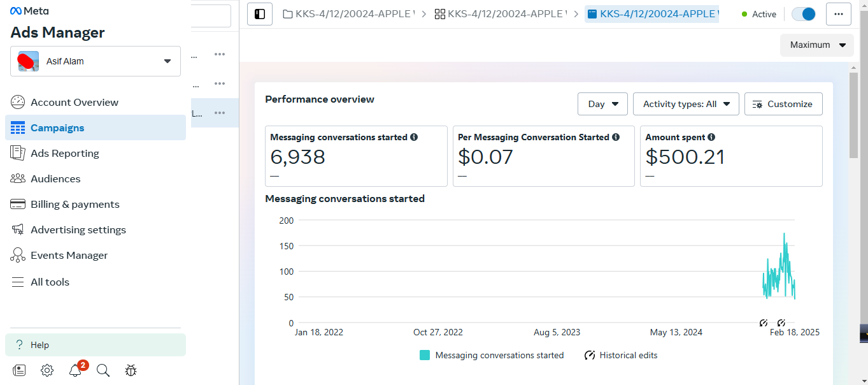
Task: Open settings gear in bottom sidebar
Action: (47, 370)
